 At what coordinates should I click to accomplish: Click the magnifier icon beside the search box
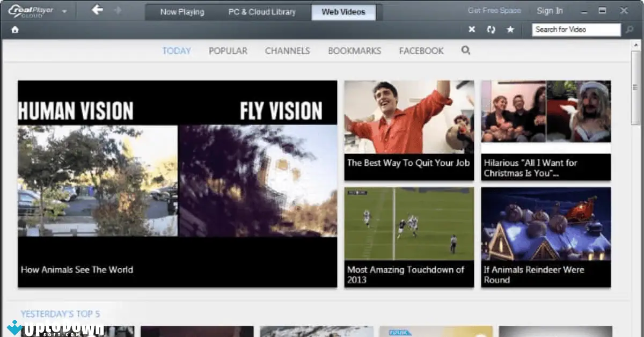(629, 30)
